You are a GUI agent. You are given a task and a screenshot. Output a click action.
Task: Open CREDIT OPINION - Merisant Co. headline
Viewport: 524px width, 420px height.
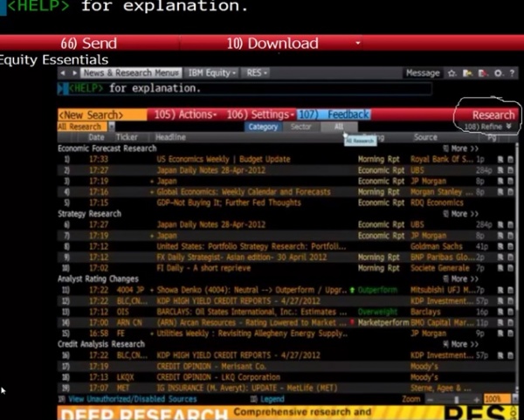(x=211, y=367)
